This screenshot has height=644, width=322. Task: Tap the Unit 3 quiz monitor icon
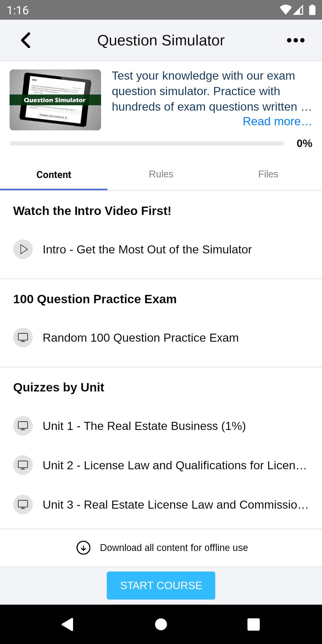(23, 504)
